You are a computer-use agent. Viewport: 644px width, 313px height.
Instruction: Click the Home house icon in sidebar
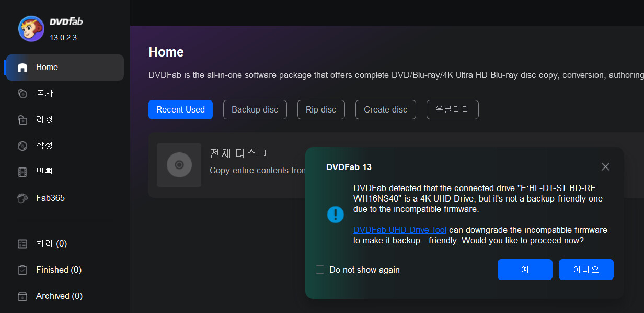22,68
